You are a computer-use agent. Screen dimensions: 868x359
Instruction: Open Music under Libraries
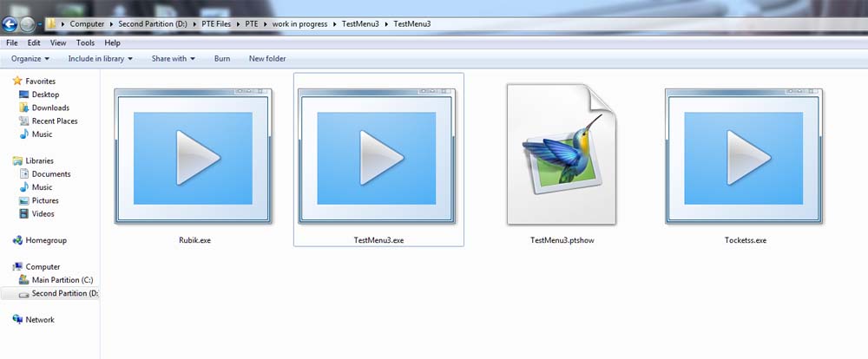[42, 187]
